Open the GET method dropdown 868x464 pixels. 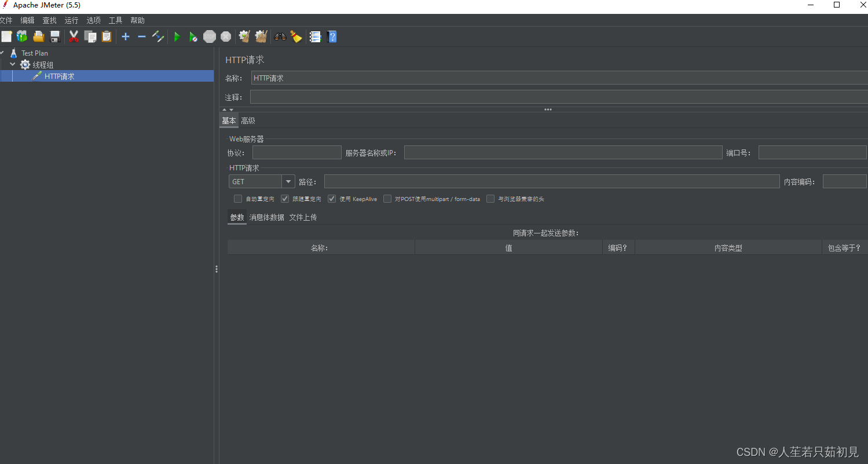[x=288, y=182]
